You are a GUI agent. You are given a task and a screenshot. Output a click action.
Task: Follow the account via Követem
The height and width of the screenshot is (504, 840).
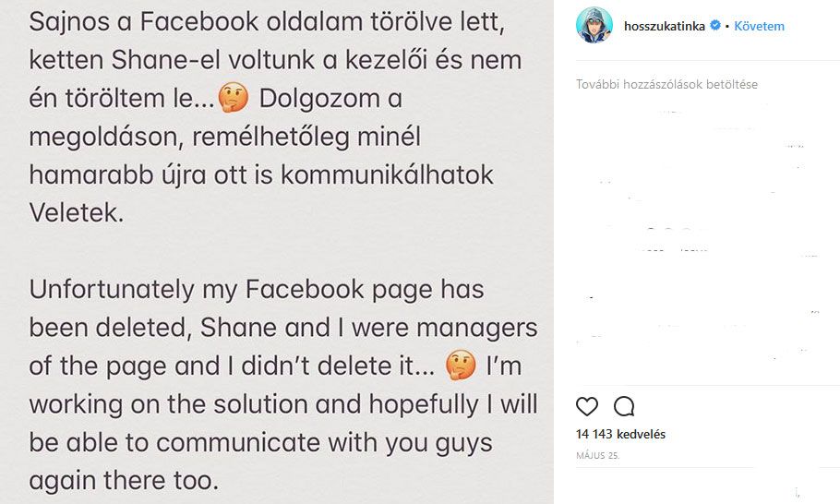759,26
